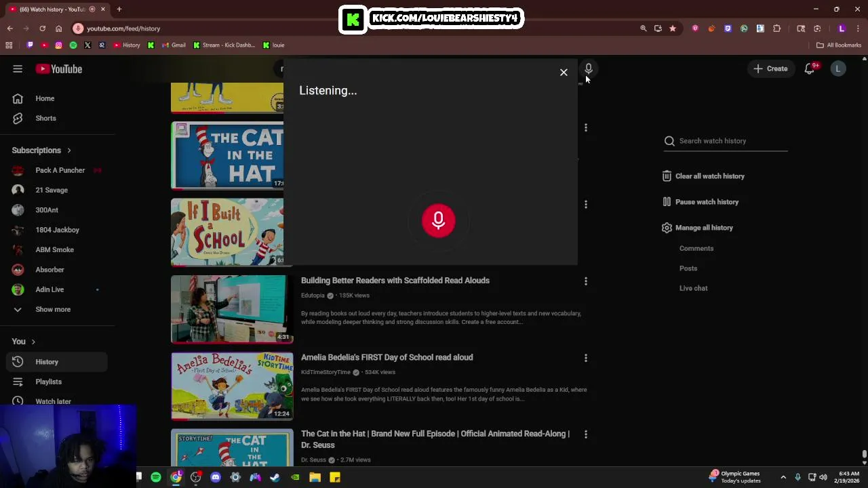Open Edutopia channel link
The image size is (868, 488).
(313, 296)
